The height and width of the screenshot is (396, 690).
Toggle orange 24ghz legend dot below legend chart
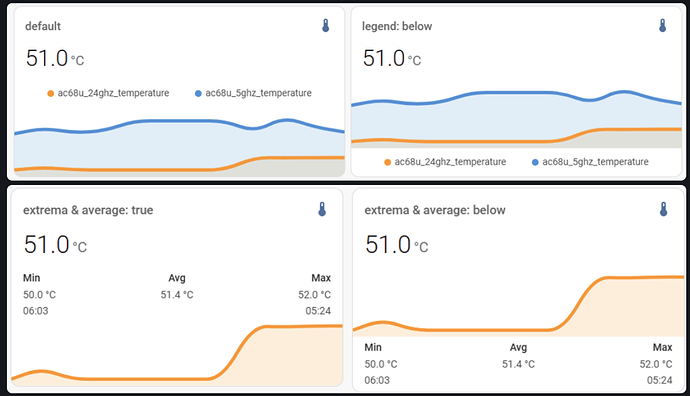387,162
